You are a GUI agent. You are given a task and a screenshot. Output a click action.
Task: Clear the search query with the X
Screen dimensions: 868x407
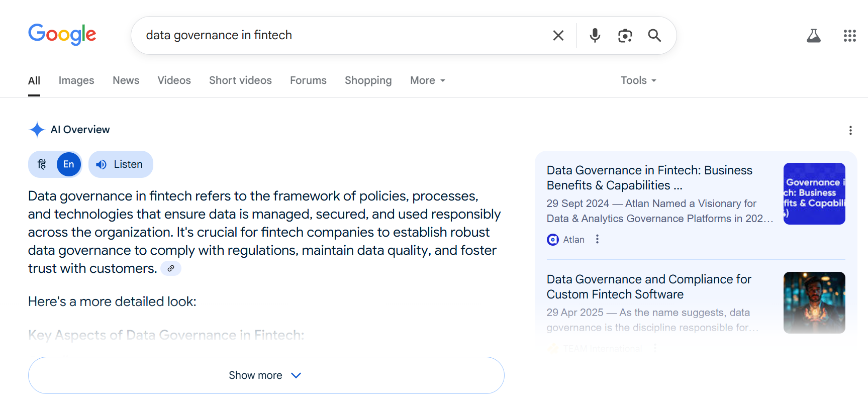tap(558, 35)
